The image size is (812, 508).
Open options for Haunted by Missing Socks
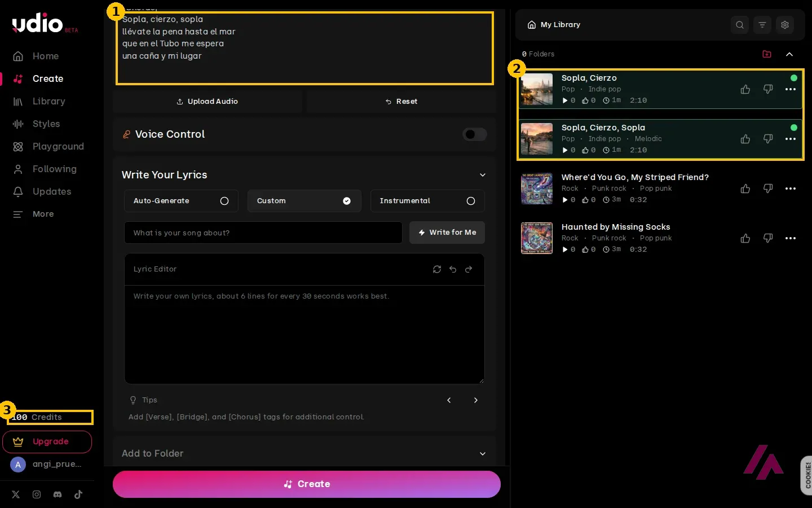click(791, 238)
